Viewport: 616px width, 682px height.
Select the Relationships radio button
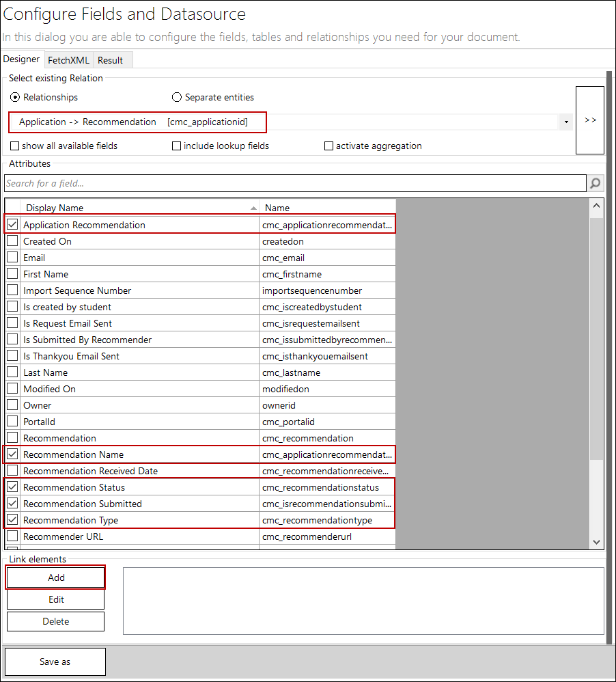click(x=16, y=98)
